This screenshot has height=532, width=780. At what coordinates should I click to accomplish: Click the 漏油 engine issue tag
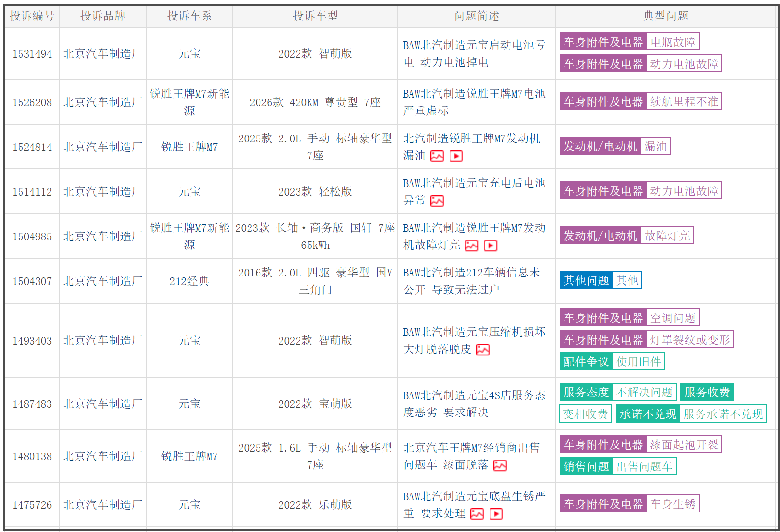point(655,146)
